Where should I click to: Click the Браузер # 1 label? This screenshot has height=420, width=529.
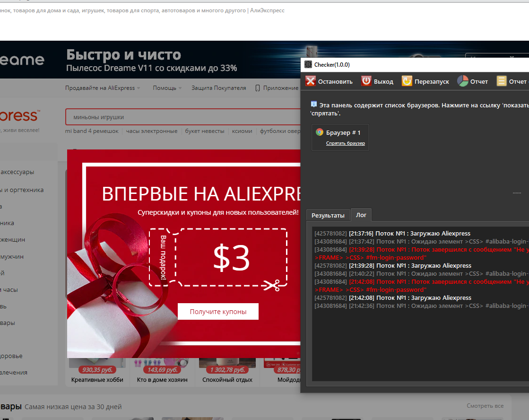tap(343, 133)
